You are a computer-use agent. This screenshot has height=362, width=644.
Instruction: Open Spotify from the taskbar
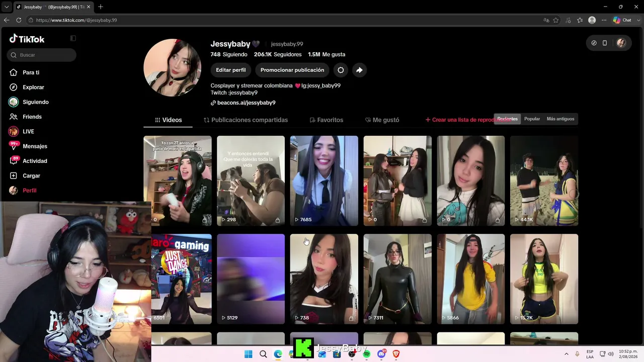tap(366, 354)
